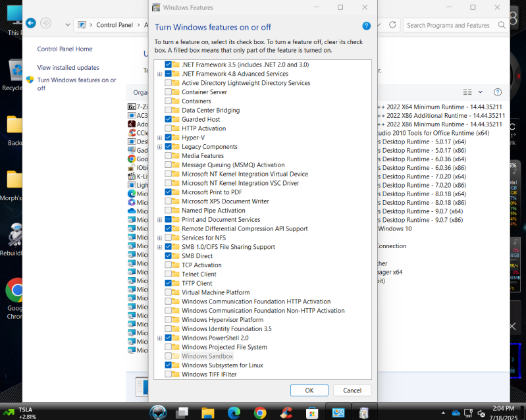Click the Windows Features taskbar icon
The width and height of the screenshot is (526, 420).
(363, 413)
